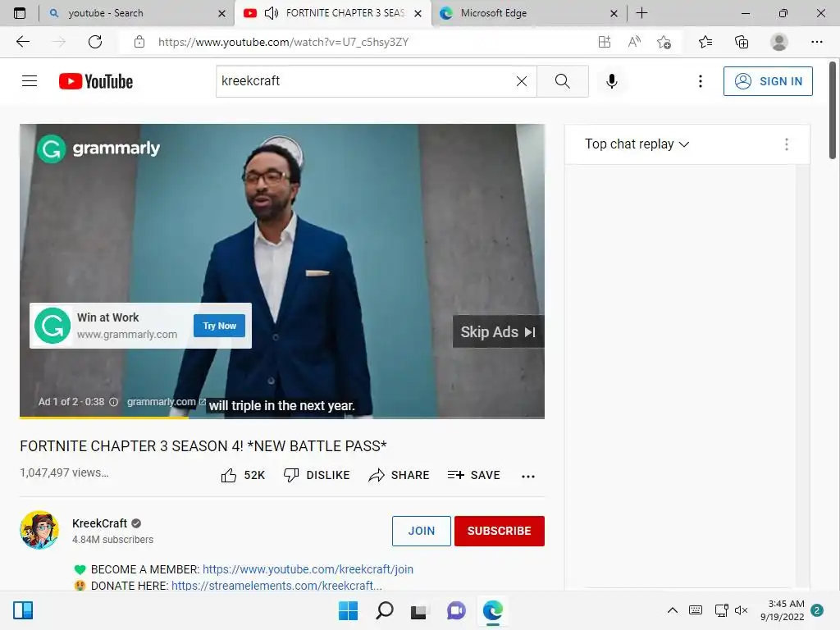Open the touch keyboard tray icon
The image size is (840, 630).
pyautogui.click(x=696, y=610)
